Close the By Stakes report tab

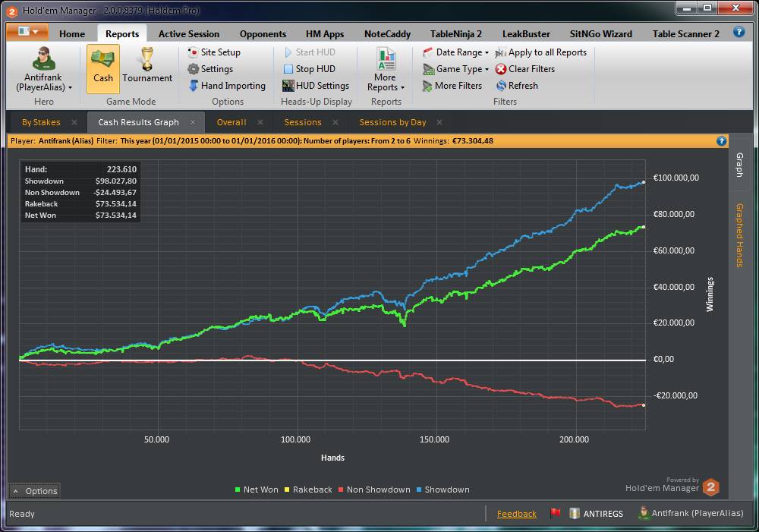click(74, 122)
